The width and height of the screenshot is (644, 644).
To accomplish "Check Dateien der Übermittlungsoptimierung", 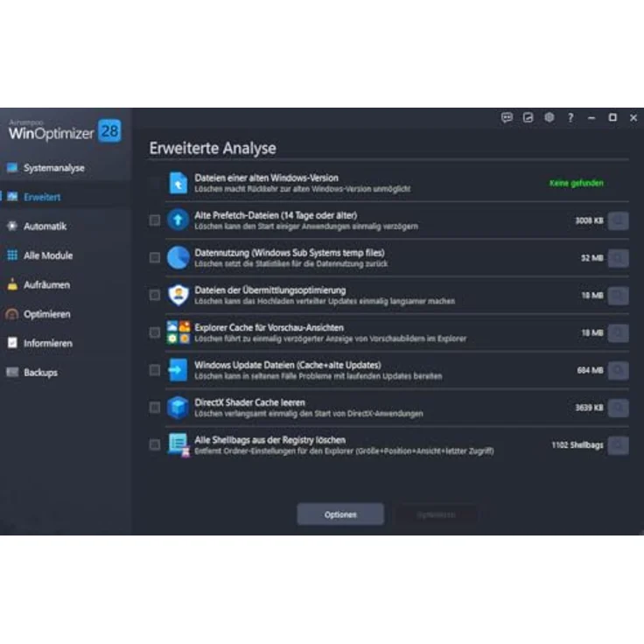I will [x=155, y=295].
